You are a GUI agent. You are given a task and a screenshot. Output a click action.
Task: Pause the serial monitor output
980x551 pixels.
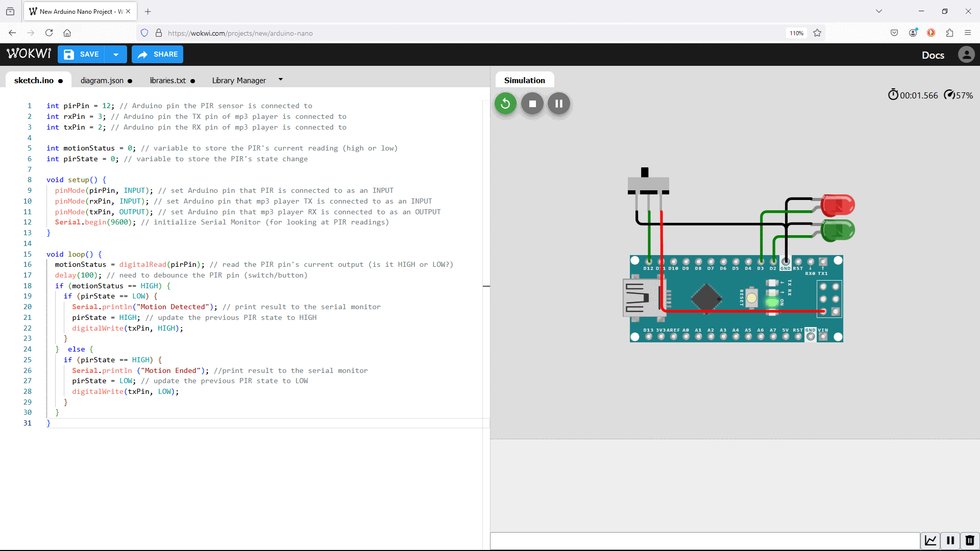[x=950, y=541]
